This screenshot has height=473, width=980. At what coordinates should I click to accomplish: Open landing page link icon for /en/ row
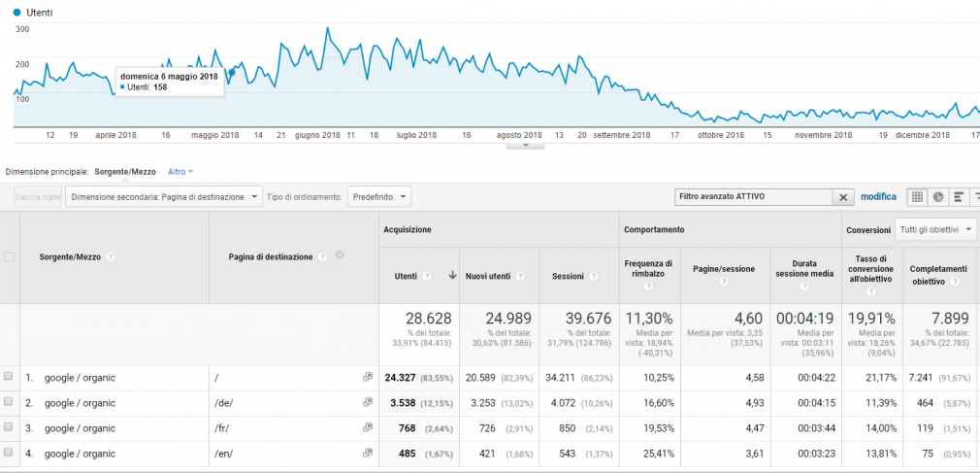[x=368, y=453]
